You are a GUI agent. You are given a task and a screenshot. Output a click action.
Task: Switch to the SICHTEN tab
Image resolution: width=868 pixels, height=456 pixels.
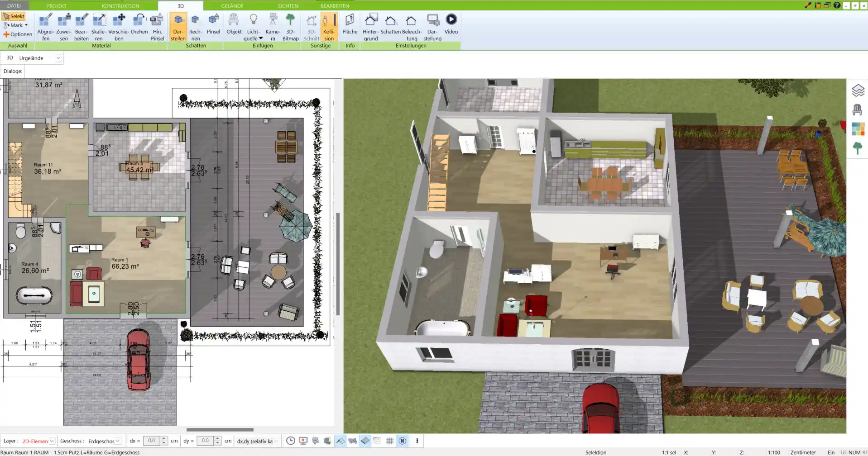point(288,6)
